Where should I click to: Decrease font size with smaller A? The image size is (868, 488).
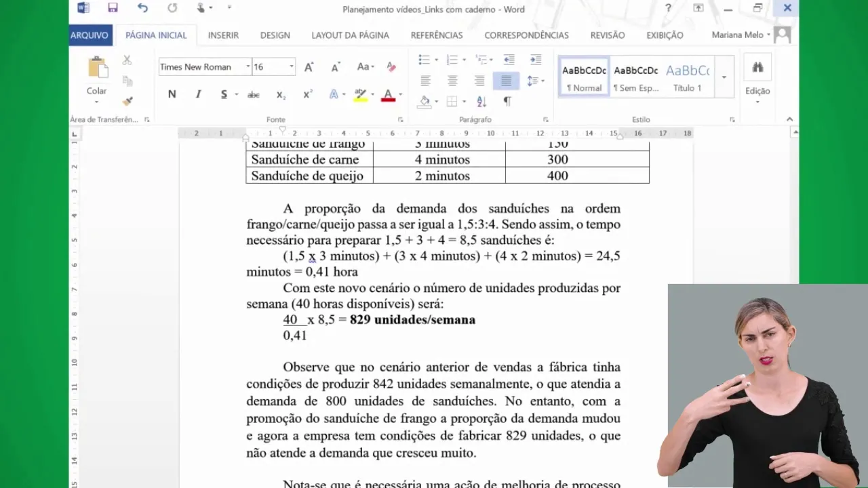(x=335, y=66)
